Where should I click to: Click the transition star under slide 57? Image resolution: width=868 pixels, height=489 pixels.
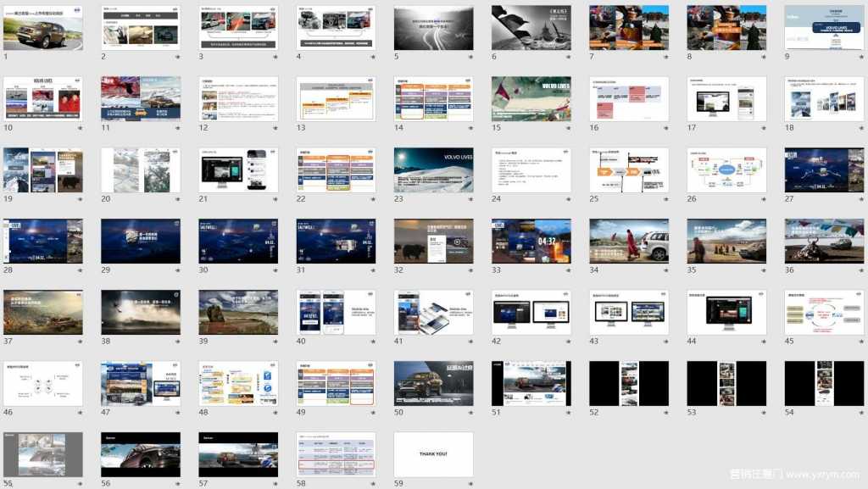click(275, 484)
